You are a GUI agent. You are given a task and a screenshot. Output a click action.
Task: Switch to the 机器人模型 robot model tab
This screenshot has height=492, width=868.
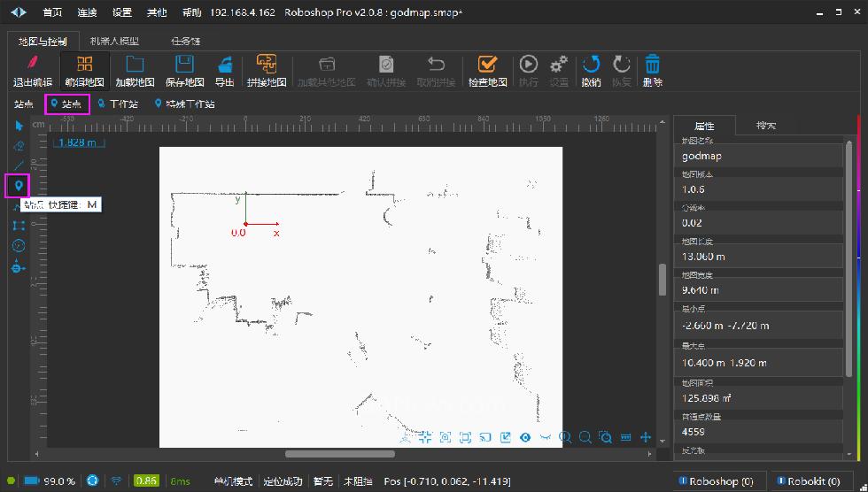(114, 41)
